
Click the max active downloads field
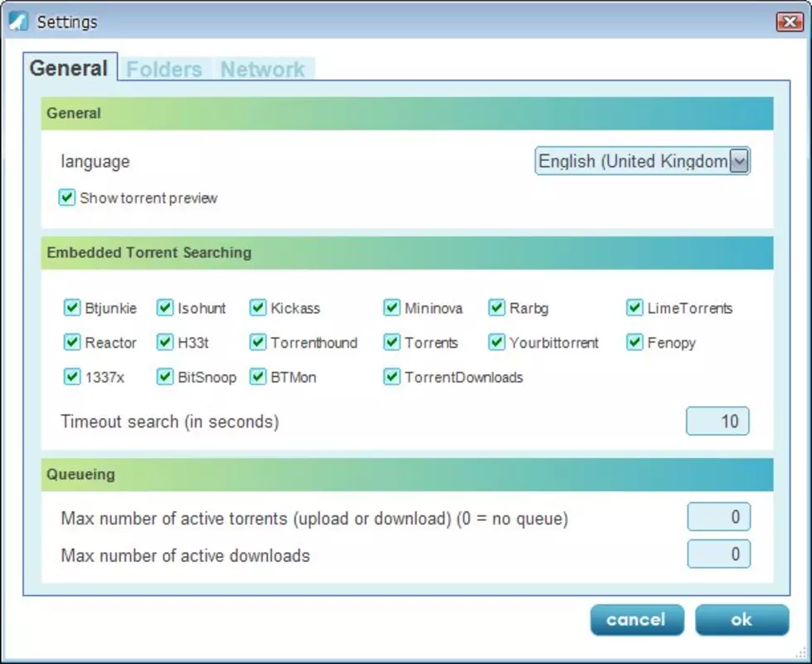click(x=718, y=554)
